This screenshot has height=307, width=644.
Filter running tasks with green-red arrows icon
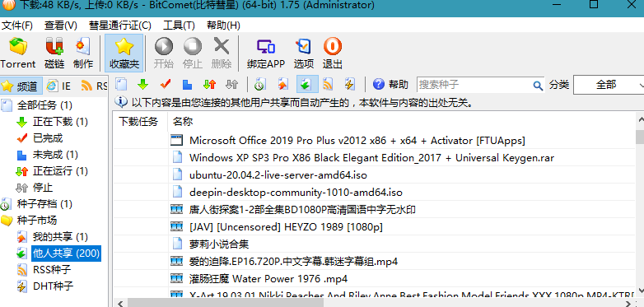click(x=209, y=85)
